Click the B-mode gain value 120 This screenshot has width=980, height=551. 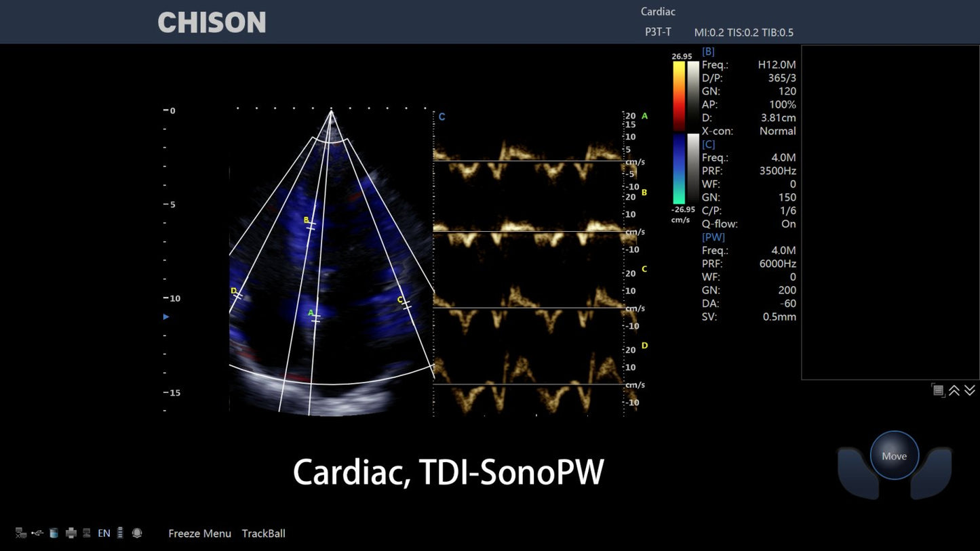click(x=787, y=91)
